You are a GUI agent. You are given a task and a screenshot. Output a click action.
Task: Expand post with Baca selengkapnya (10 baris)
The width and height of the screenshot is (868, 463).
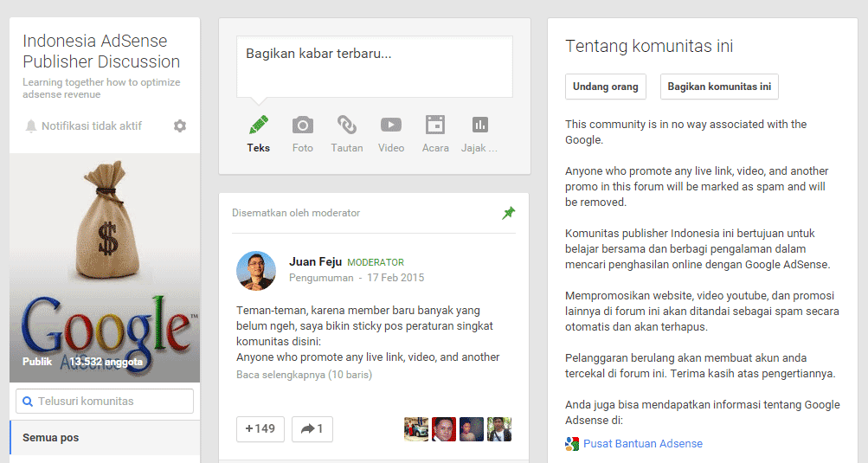click(304, 375)
